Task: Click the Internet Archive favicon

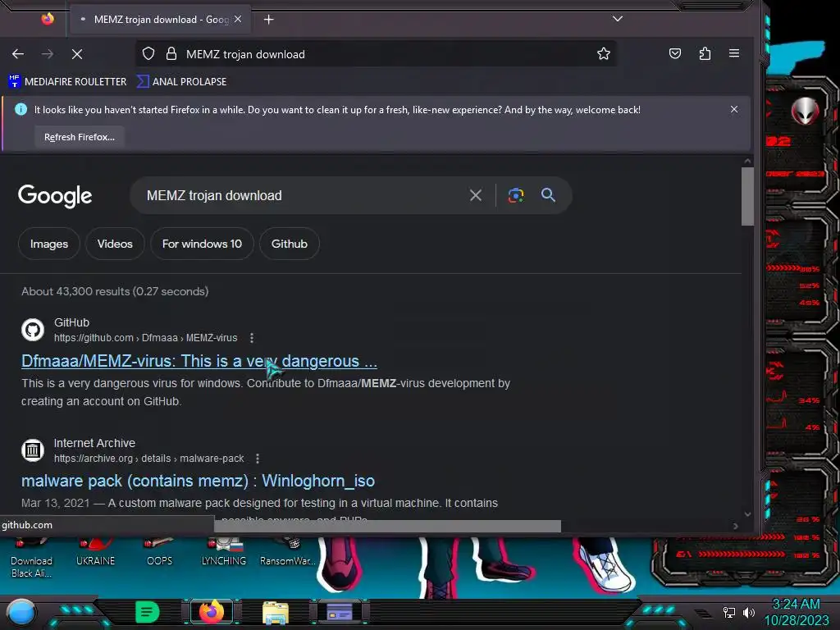Action: pyautogui.click(x=33, y=450)
